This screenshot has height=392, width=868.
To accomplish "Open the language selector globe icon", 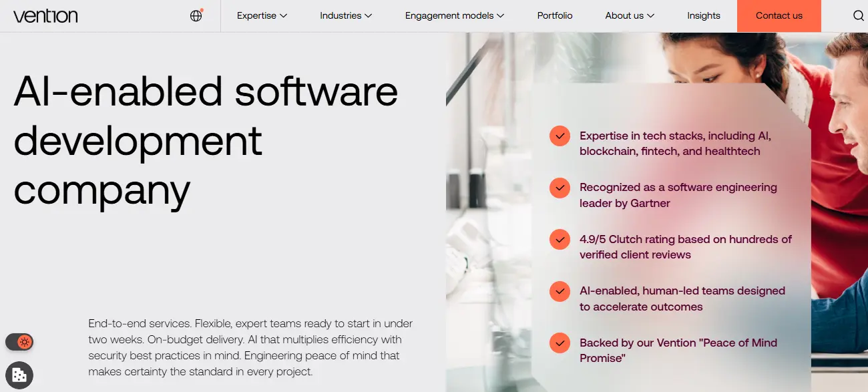I will 196,16.
